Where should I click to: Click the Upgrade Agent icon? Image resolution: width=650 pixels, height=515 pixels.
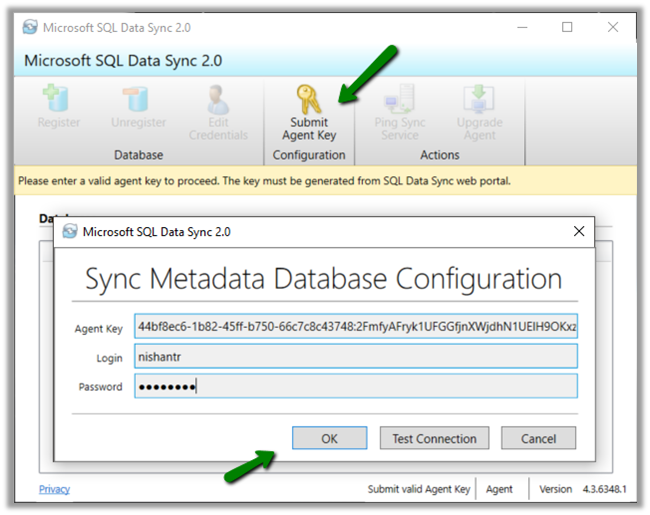480,101
